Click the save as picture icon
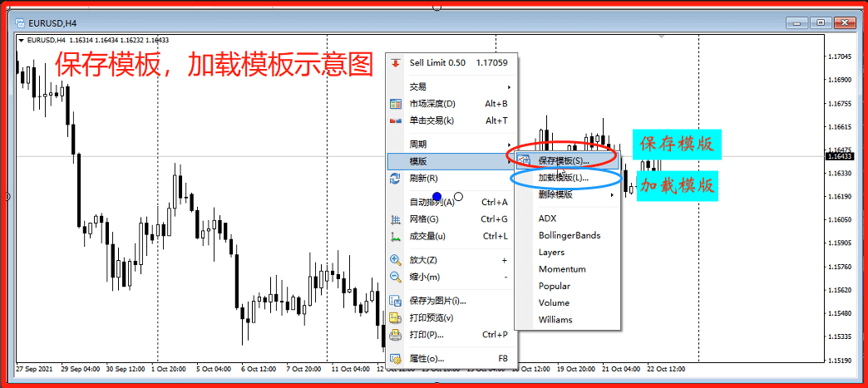 point(395,301)
